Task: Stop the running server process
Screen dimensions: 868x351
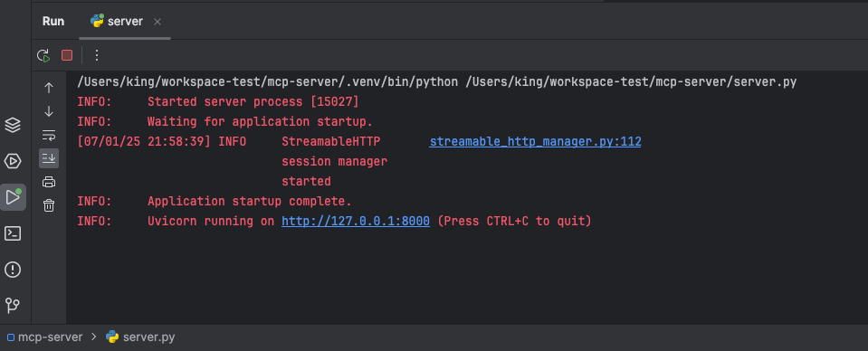Action: tap(67, 55)
